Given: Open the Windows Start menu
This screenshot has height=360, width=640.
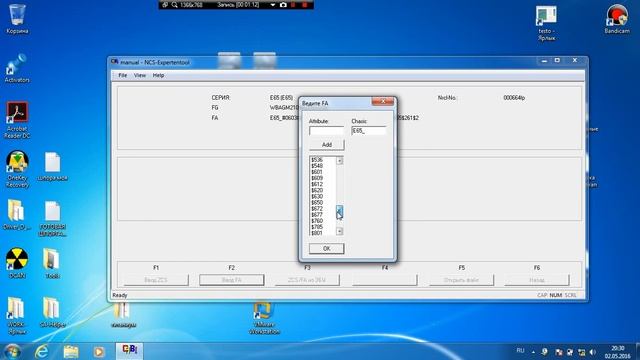Looking at the screenshot, I should 12,351.
